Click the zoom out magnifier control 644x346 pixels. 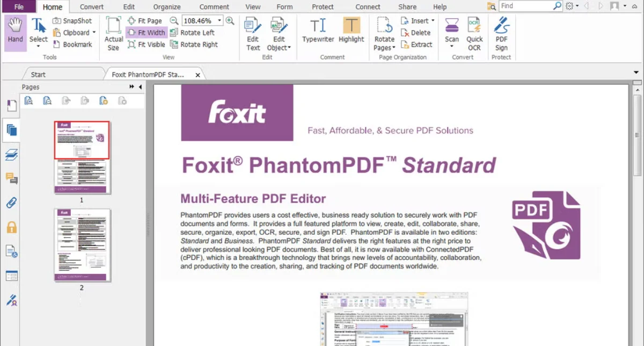174,20
